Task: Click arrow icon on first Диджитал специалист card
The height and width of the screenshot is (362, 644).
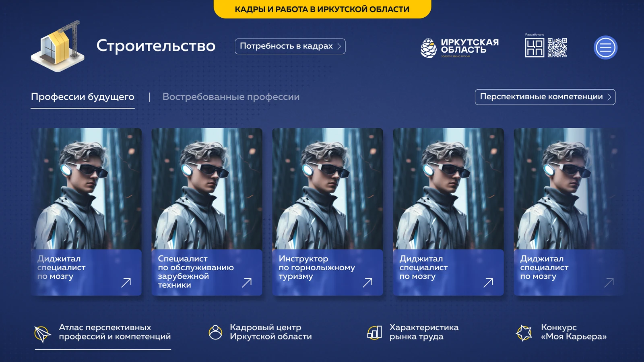Action: (x=126, y=282)
